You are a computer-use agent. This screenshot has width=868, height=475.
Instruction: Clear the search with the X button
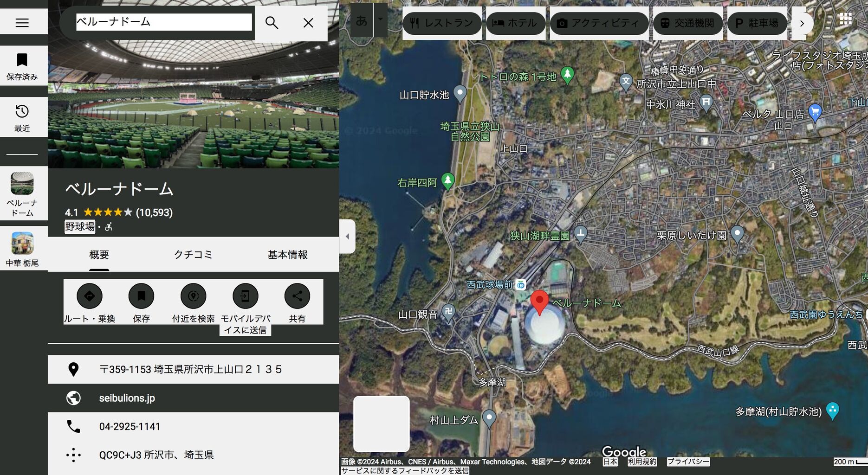(308, 23)
